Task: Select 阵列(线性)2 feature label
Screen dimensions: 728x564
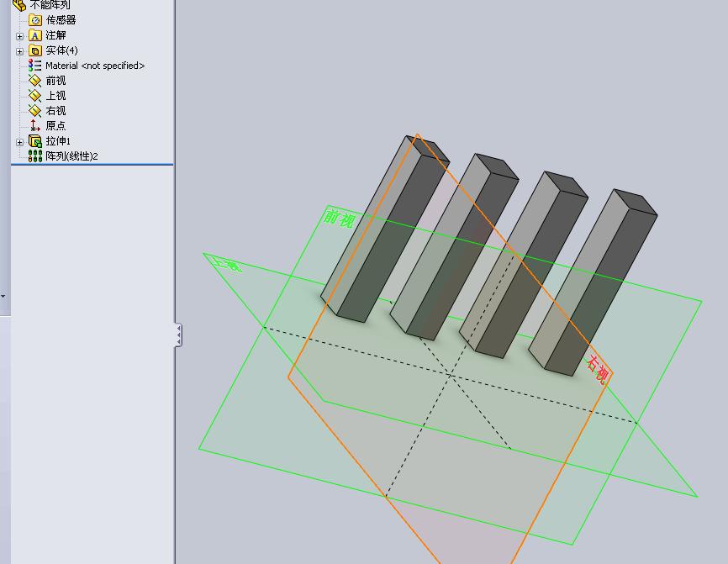Action: [72, 156]
